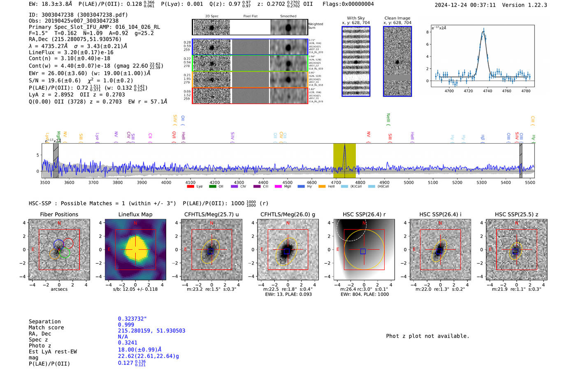Click the hatched gray band near 5460 Å
The width and height of the screenshot is (576, 392).
click(x=521, y=160)
